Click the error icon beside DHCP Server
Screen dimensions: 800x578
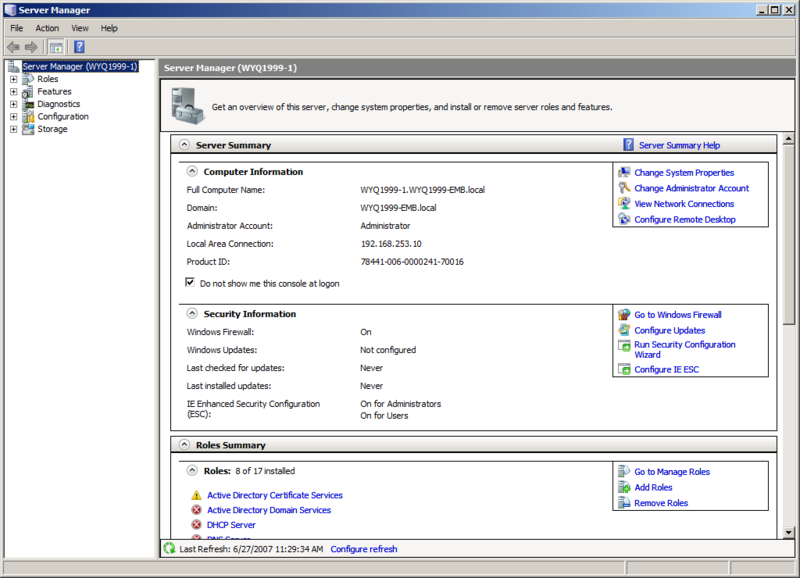pyautogui.click(x=196, y=524)
